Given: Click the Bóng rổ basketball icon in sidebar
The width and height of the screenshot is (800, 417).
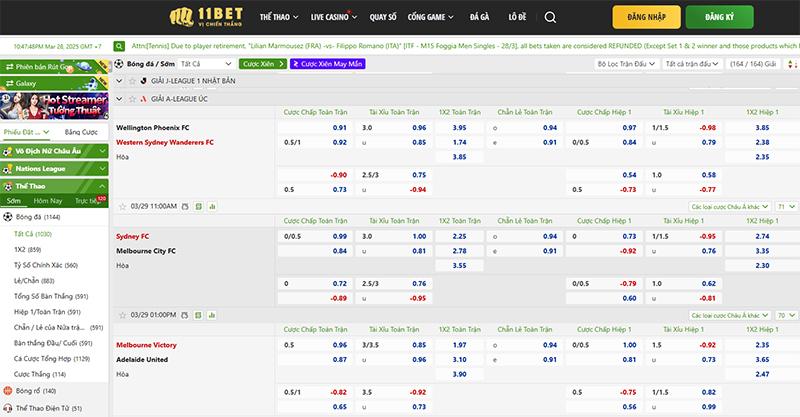Looking at the screenshot, I should pos(8,391).
